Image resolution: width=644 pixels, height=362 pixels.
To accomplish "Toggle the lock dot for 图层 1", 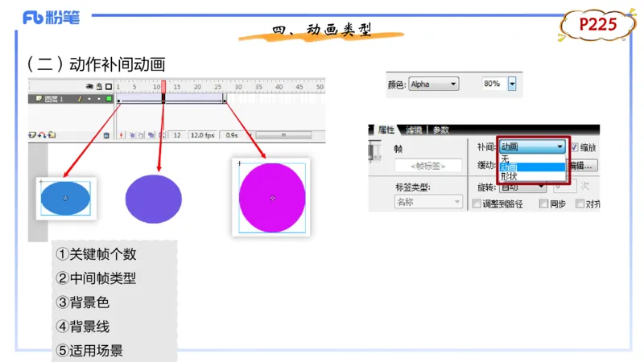I will tap(99, 98).
